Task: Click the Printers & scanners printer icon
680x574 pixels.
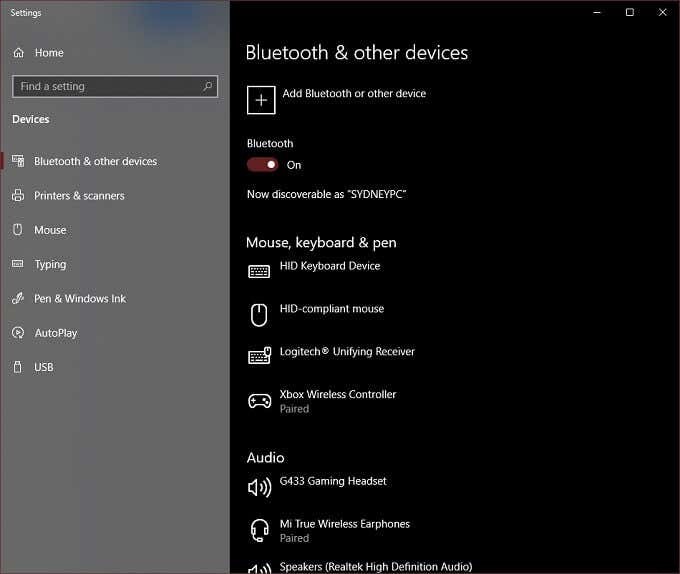Action: pyautogui.click(x=18, y=196)
